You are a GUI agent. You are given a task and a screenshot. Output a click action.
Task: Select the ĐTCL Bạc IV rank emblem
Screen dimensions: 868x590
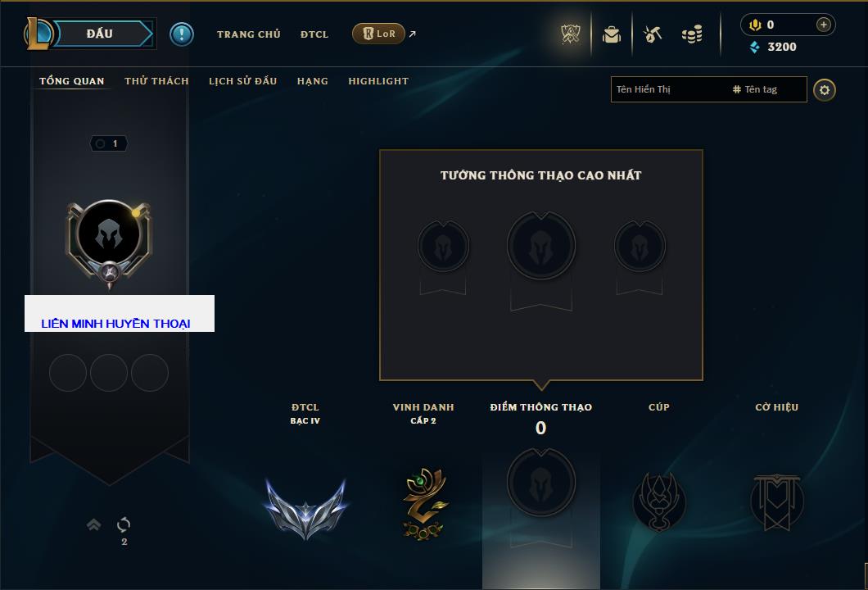click(305, 509)
